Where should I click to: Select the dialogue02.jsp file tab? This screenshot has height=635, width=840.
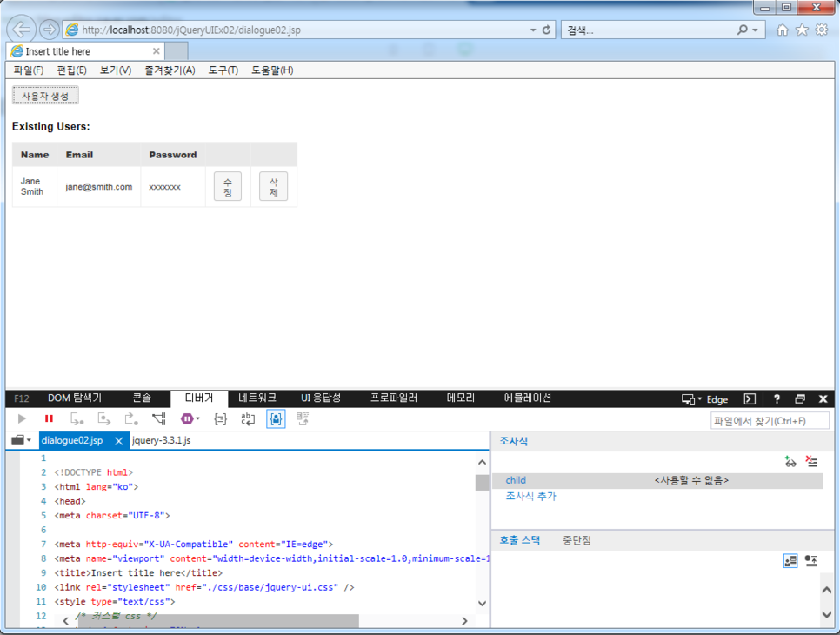(x=72, y=440)
